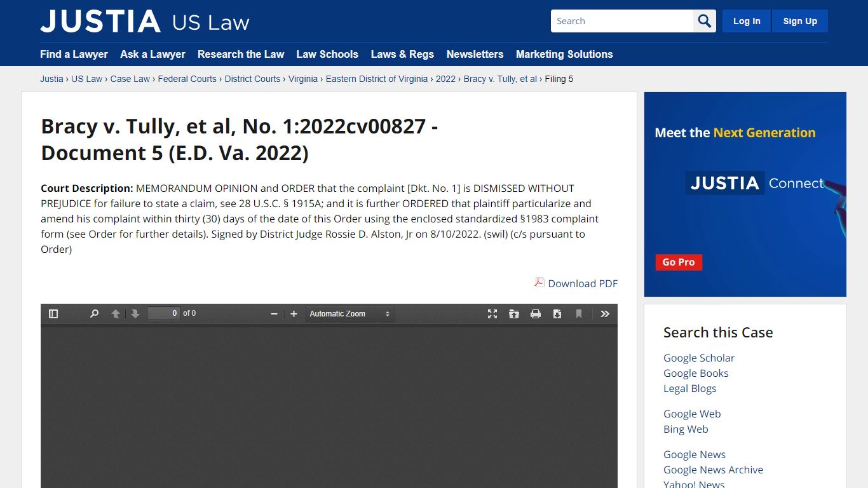
Task: Click the Search this Case heading
Action: point(718,332)
